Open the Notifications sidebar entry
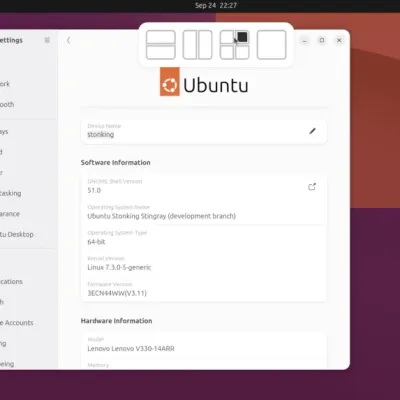 pyautogui.click(x=28, y=281)
